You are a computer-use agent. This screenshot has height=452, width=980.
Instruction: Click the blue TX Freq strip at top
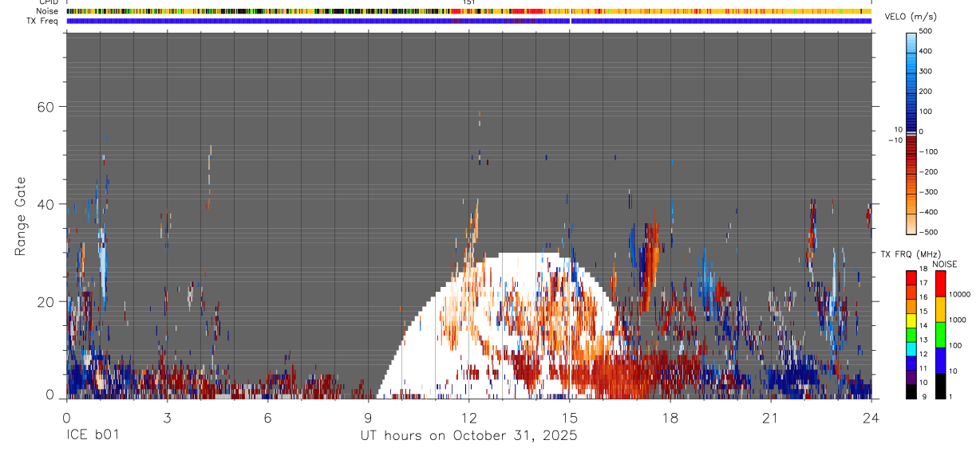469,21
